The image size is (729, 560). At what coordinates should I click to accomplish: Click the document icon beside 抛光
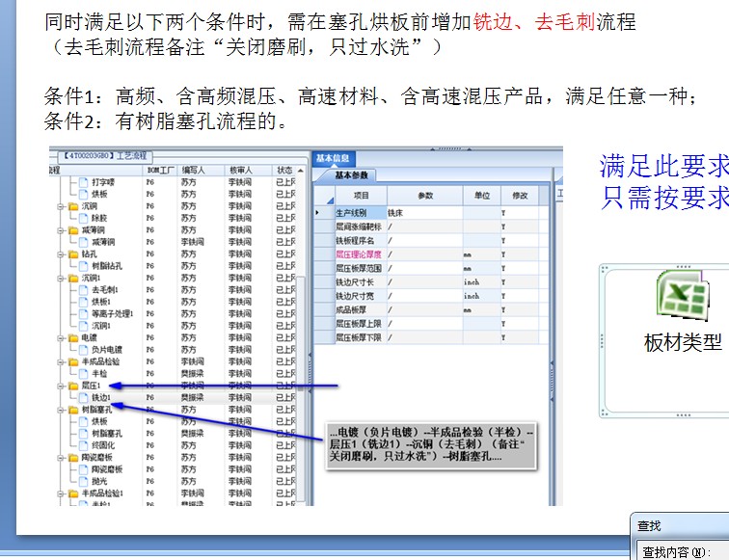pos(83,482)
